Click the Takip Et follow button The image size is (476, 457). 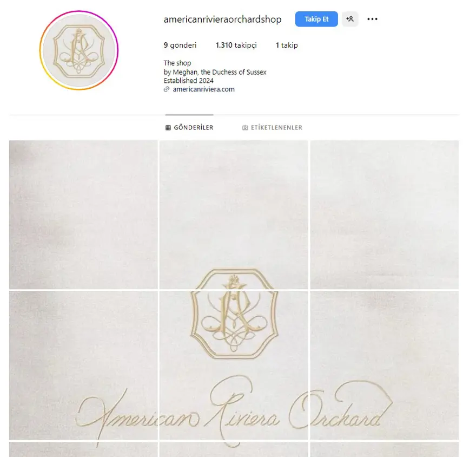(x=316, y=19)
